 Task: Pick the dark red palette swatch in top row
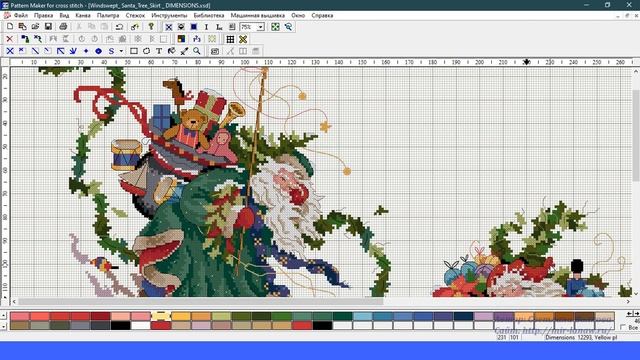pyautogui.click(x=100, y=316)
